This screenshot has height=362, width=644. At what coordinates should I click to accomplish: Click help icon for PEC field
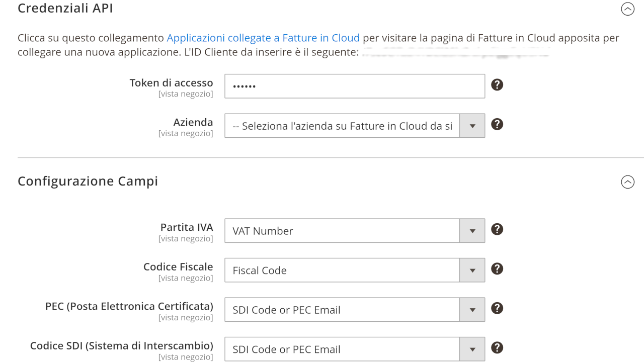(x=497, y=308)
